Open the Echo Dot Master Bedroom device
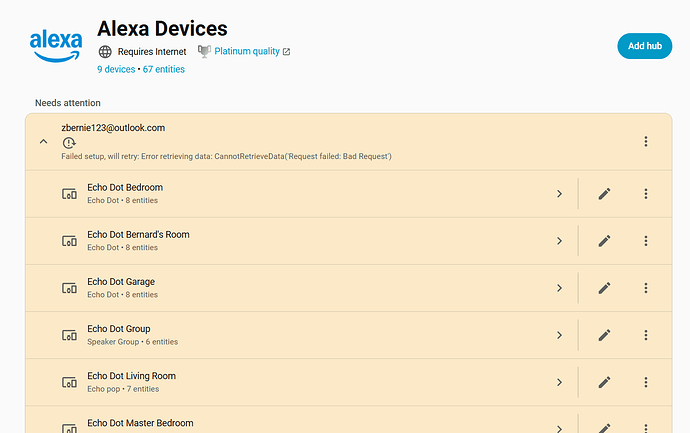The height and width of the screenshot is (433, 690). pyautogui.click(x=300, y=424)
